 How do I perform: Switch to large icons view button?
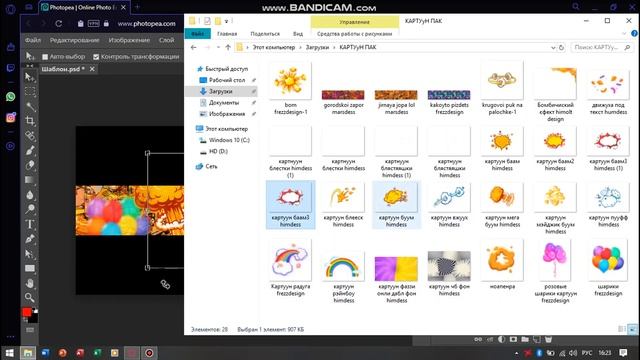(x=632, y=329)
